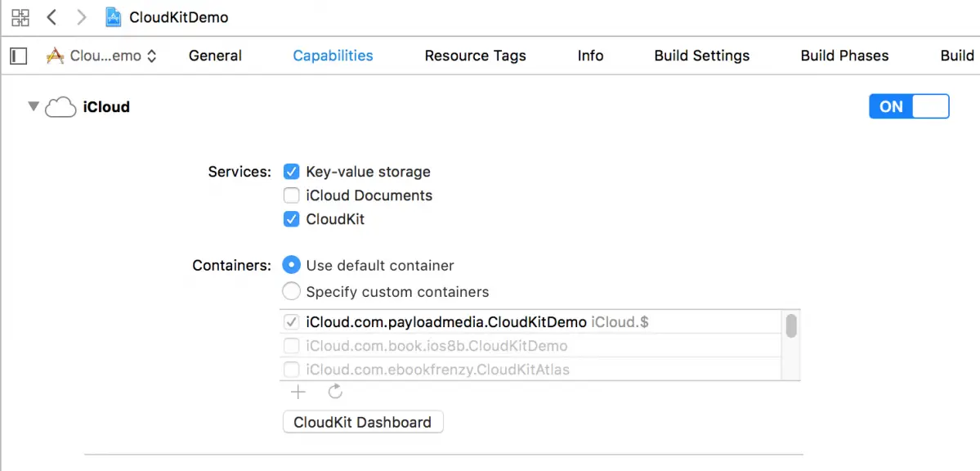Uncheck Key-value storage service
Image resolution: width=980 pixels, height=471 pixels.
tap(291, 172)
